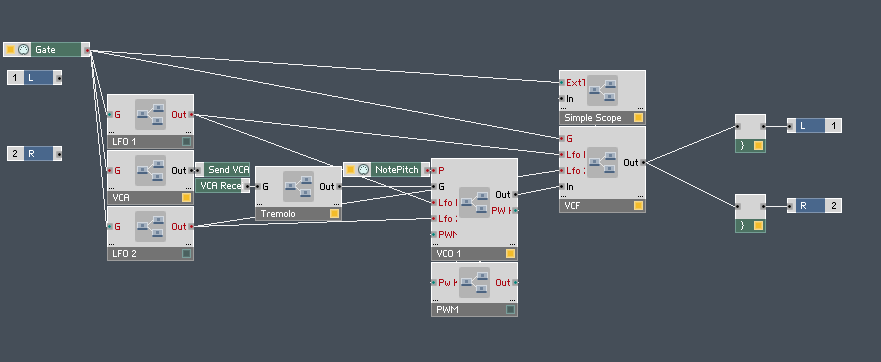Screen dimensions: 881x362
Task: Click the Ext input port of Simple Scope
Action: click(562, 83)
